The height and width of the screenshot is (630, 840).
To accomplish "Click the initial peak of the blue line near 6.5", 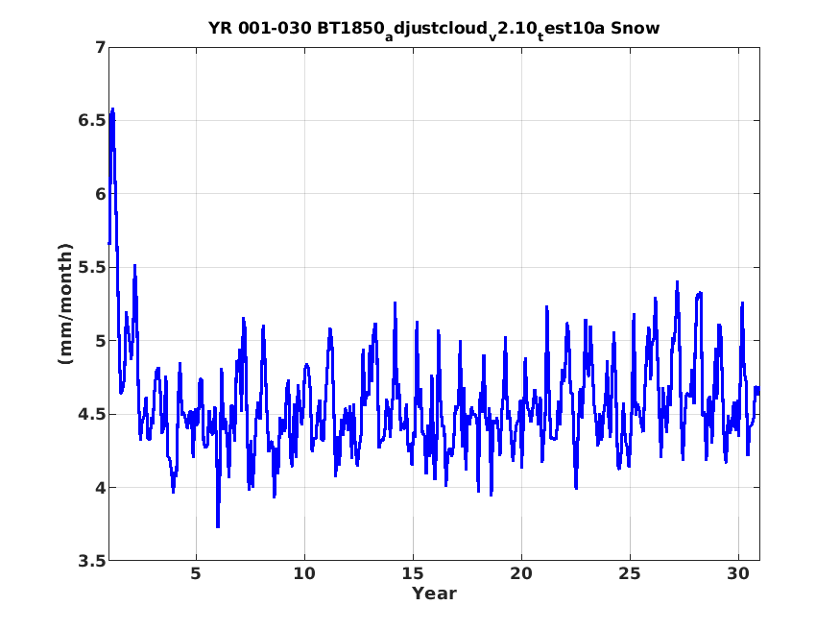I will [112, 109].
